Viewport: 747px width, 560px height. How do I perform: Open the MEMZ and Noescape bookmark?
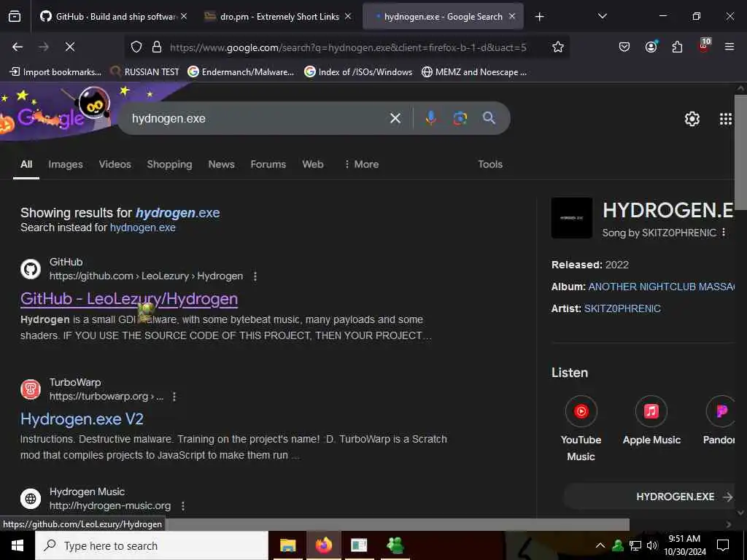474,72
